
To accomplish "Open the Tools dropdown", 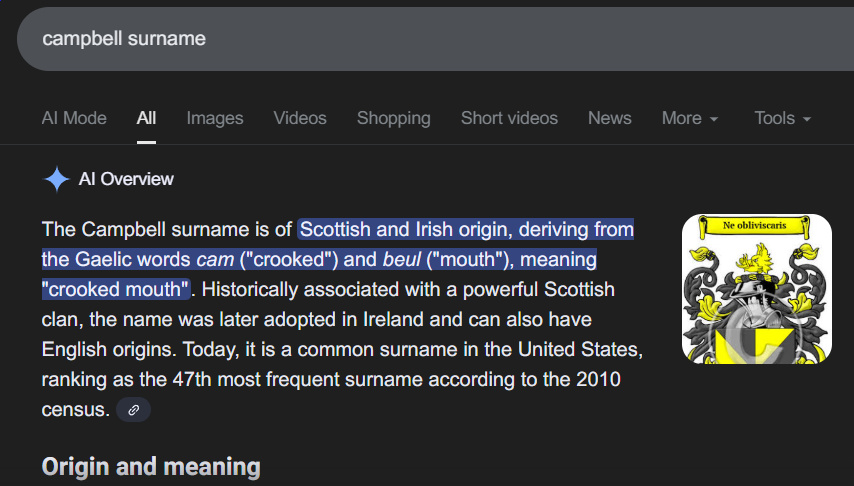I will tap(782, 118).
